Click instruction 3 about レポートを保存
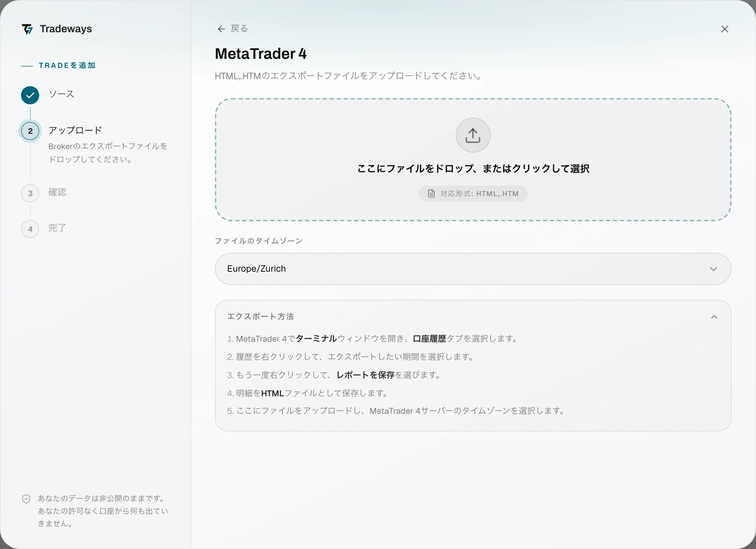The width and height of the screenshot is (756, 549). (334, 375)
